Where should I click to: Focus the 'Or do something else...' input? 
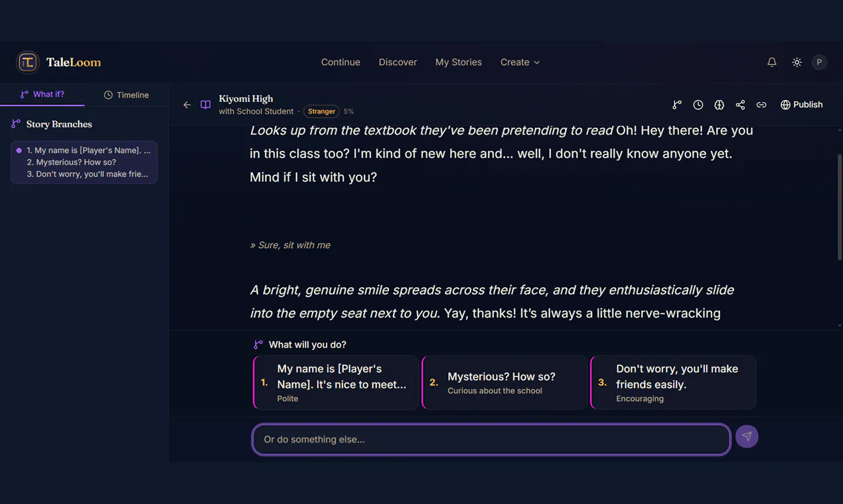491,439
